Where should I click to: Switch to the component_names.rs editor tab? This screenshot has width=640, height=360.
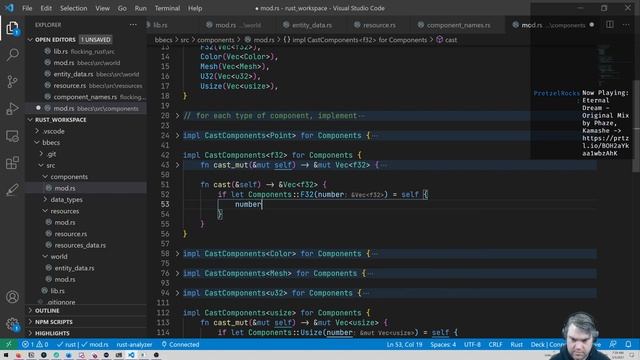point(458,25)
